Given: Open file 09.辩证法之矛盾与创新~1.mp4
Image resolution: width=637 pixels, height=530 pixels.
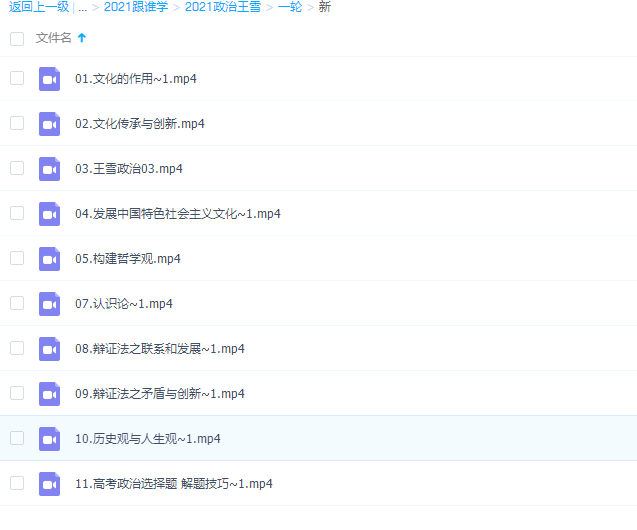Looking at the screenshot, I should [159, 394].
